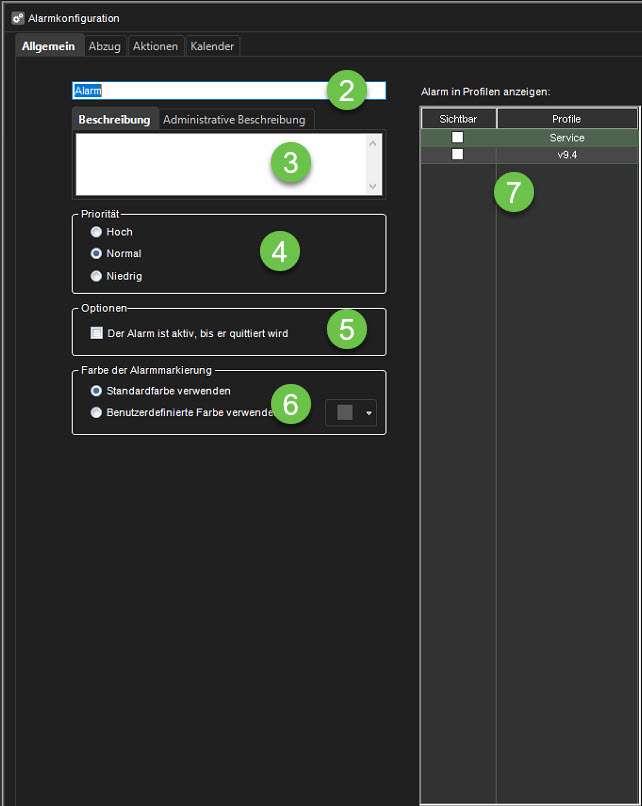This screenshot has width=642, height=806.
Task: Enable alarm active until acknowledged checkbox
Action: coord(97,333)
